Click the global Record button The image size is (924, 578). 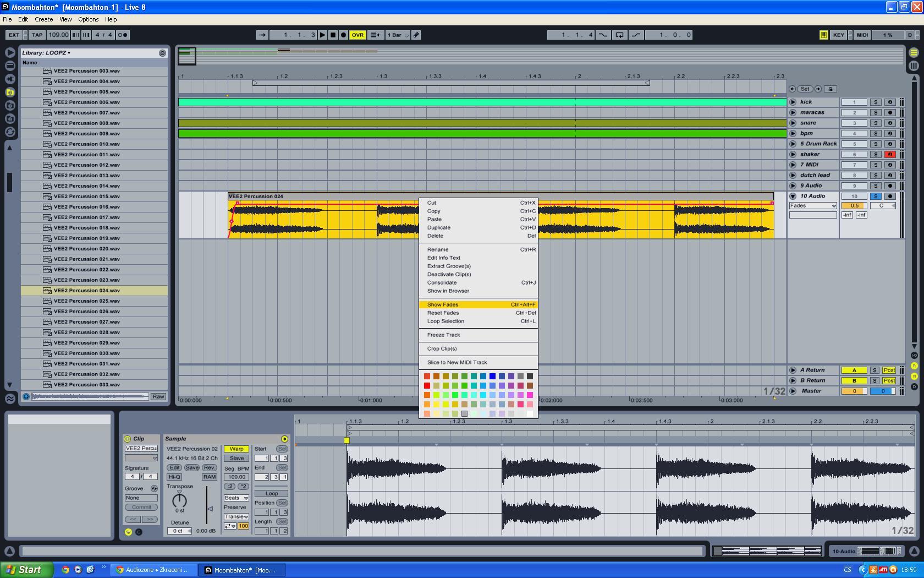(x=343, y=35)
